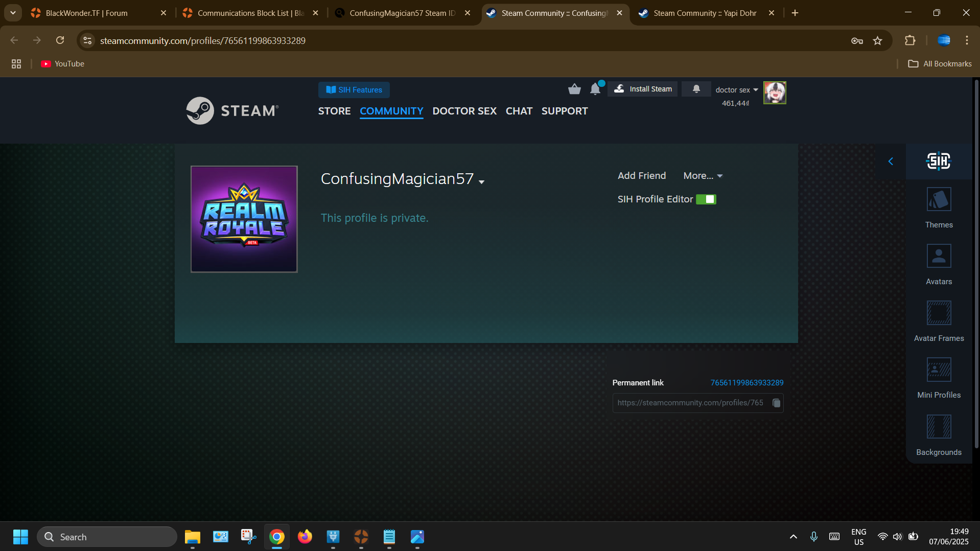Open the tab search dropdown arrow
980x551 pixels.
(13, 13)
